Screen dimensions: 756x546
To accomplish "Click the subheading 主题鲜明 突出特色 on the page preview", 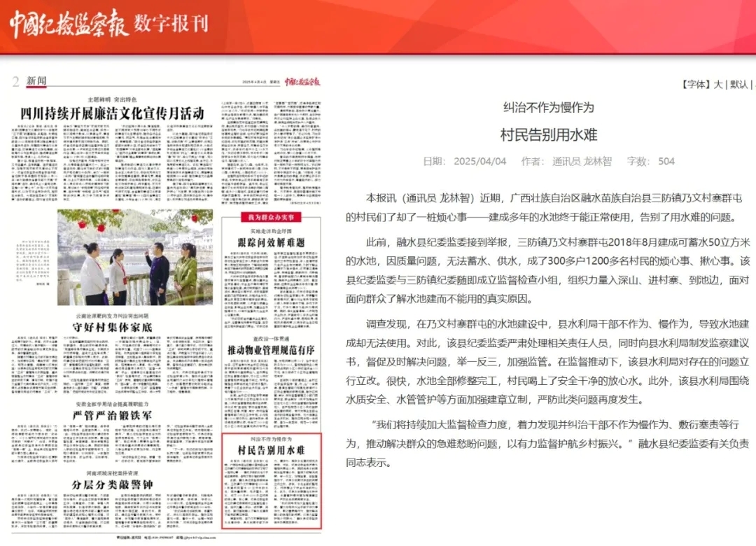I will coord(112,99).
